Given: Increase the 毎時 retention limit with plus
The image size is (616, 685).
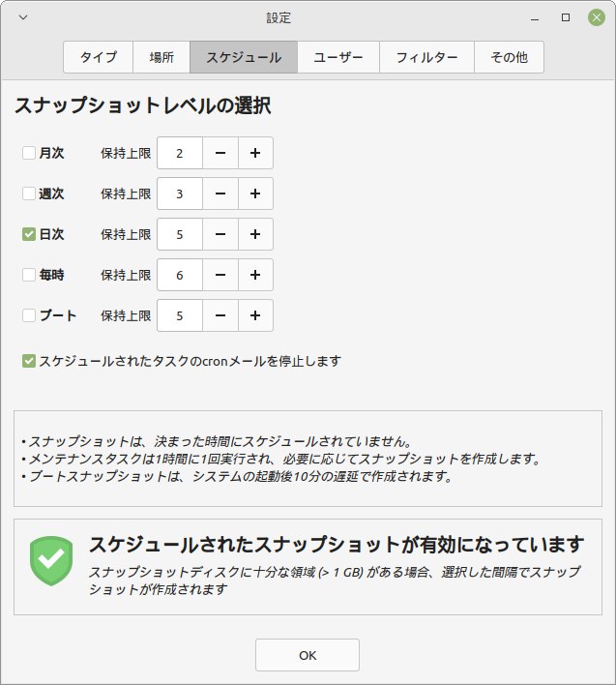Looking at the screenshot, I should [x=255, y=275].
